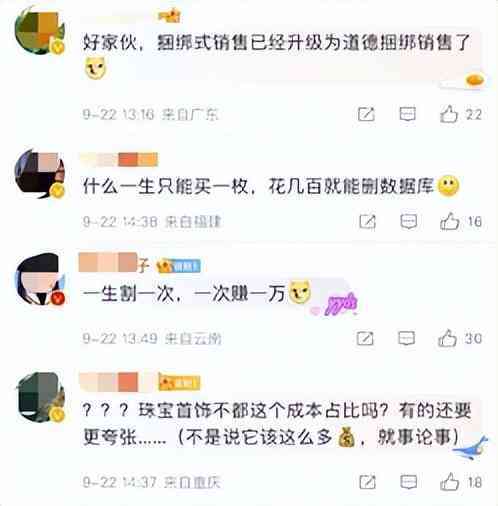Open username of the 一生割一次 commenter

click(x=114, y=263)
